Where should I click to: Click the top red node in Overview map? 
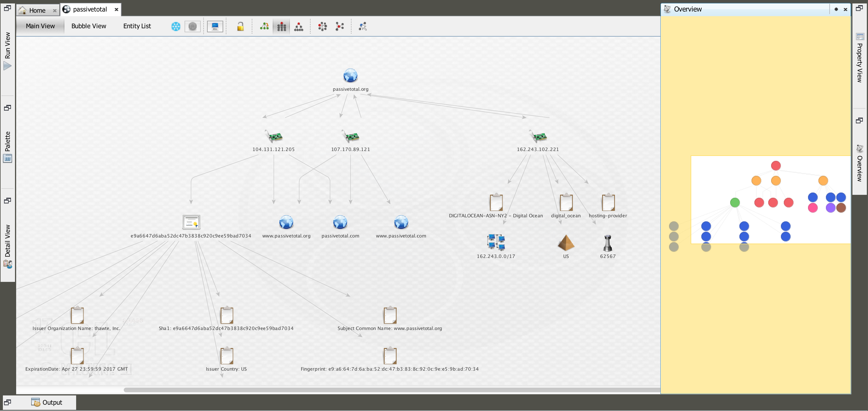tap(776, 165)
